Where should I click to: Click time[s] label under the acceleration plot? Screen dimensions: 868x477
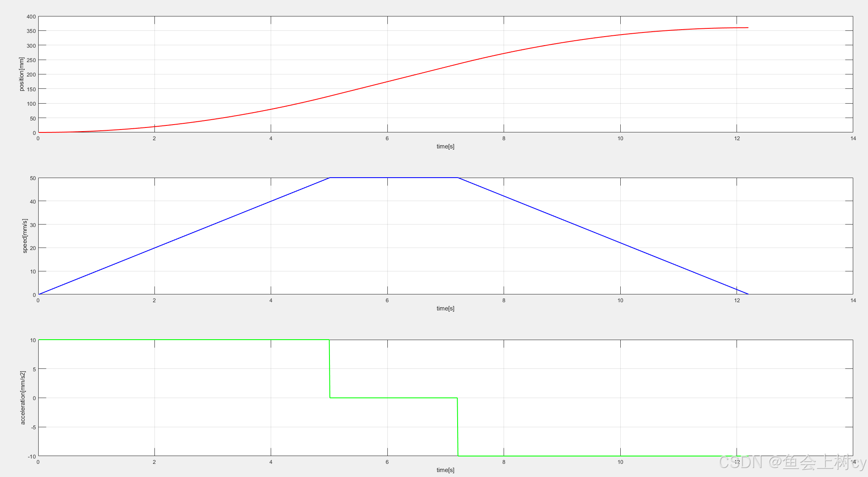point(445,470)
